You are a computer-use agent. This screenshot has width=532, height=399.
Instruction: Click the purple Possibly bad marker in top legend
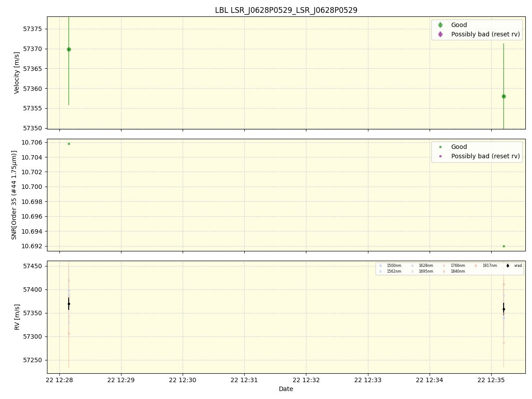[440, 34]
